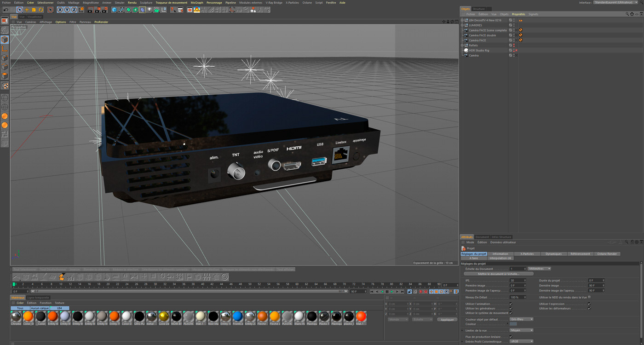
Task: Open the Information project tab button
Action: [500, 254]
